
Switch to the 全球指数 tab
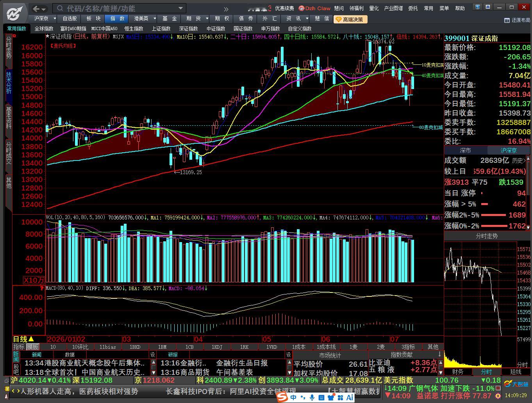tap(44, 29)
